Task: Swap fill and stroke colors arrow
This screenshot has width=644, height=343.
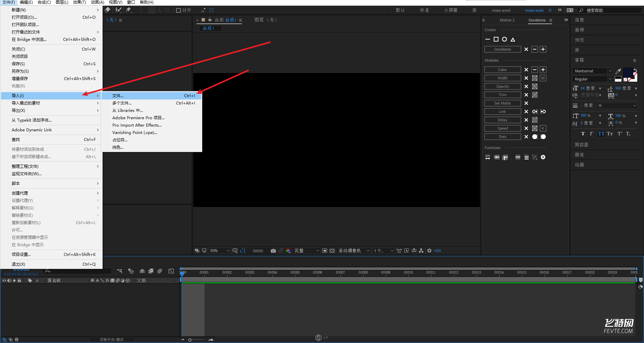Action: click(635, 70)
